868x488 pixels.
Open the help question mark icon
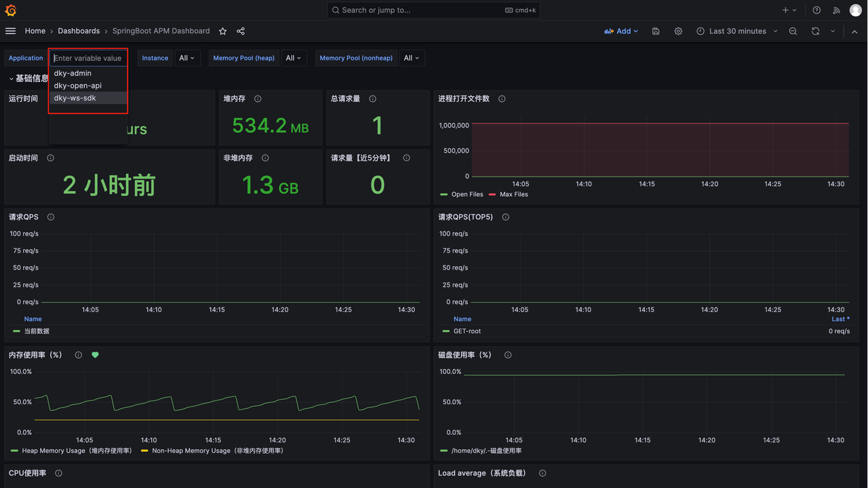816,10
